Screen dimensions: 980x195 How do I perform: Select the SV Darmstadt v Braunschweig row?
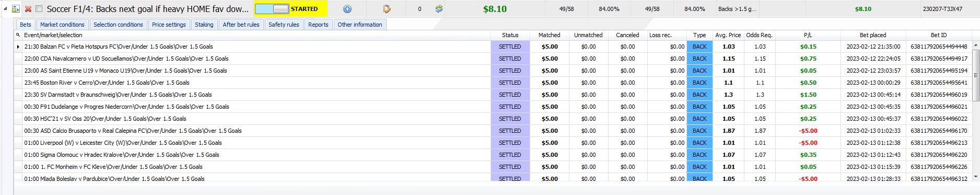pos(493,95)
